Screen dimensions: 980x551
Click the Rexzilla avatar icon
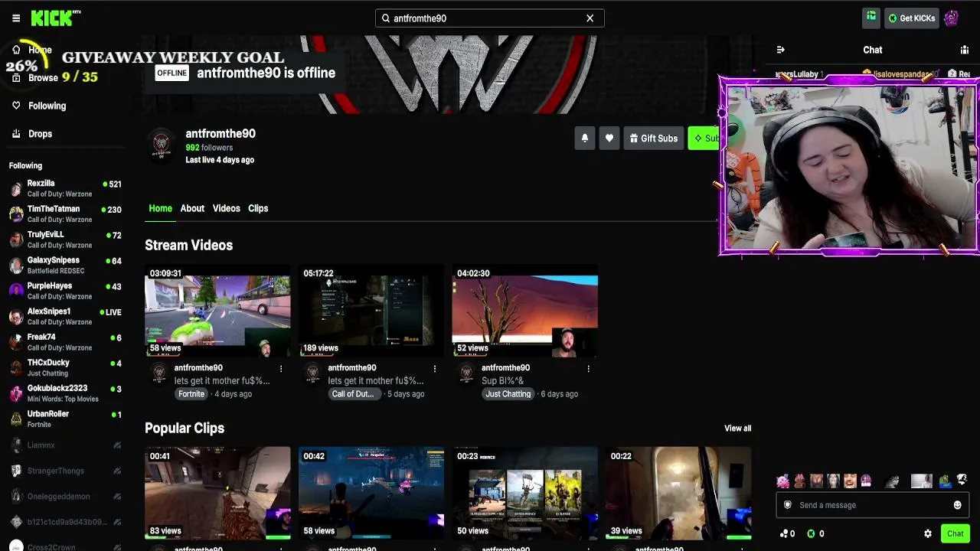pos(16,189)
